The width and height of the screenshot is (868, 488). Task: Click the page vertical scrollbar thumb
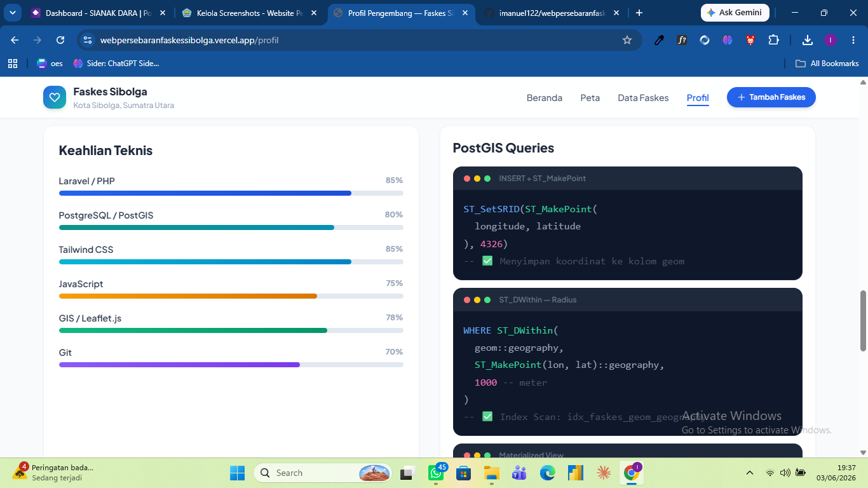[863, 320]
